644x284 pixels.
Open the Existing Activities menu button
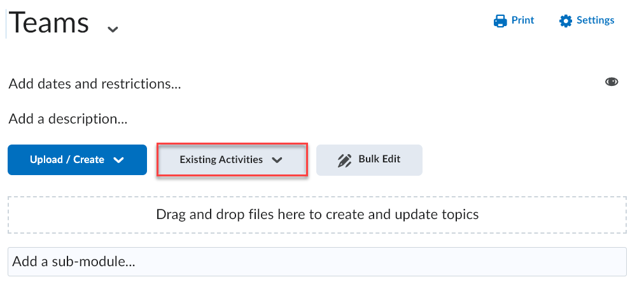232,160
